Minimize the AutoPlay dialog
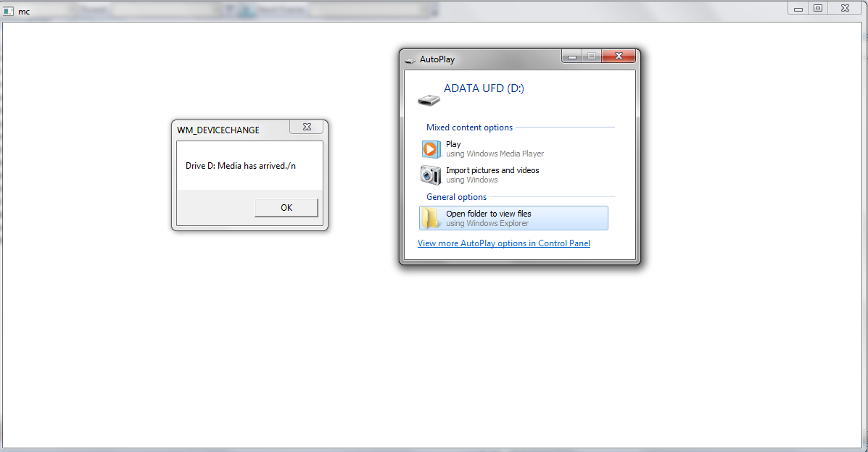 click(x=572, y=56)
